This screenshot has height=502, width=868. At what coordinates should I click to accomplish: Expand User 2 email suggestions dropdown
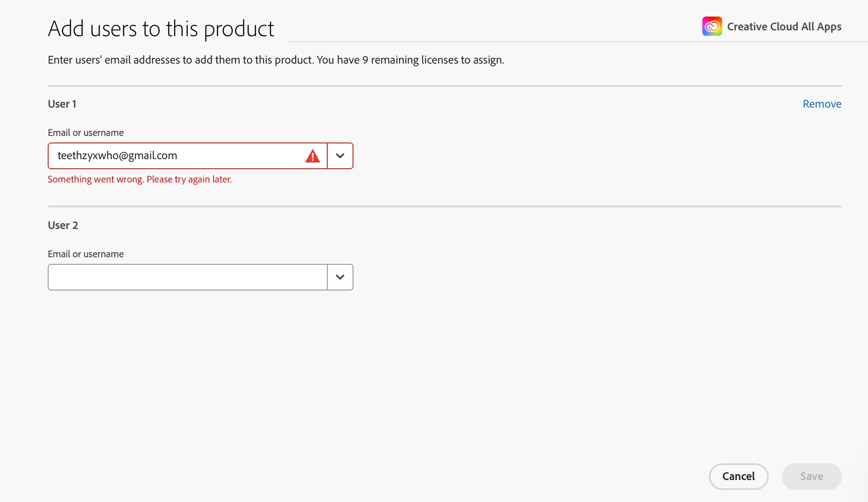(x=340, y=277)
